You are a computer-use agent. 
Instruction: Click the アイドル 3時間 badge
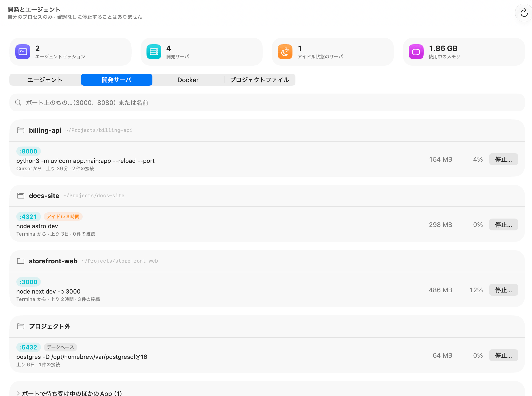(63, 217)
